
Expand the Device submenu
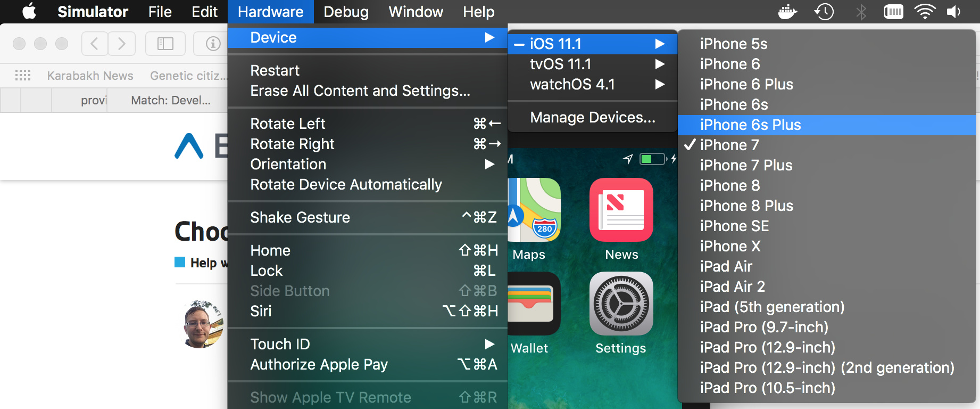click(368, 38)
